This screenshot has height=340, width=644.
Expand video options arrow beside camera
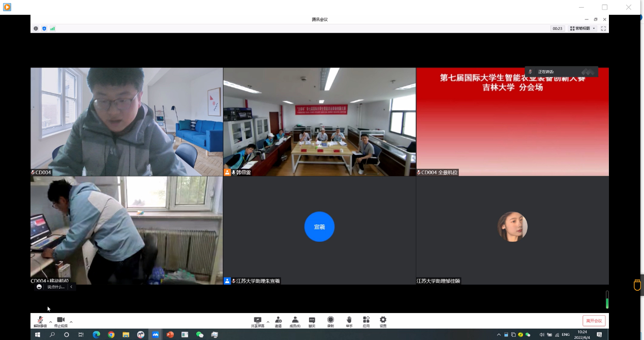pyautogui.click(x=71, y=322)
